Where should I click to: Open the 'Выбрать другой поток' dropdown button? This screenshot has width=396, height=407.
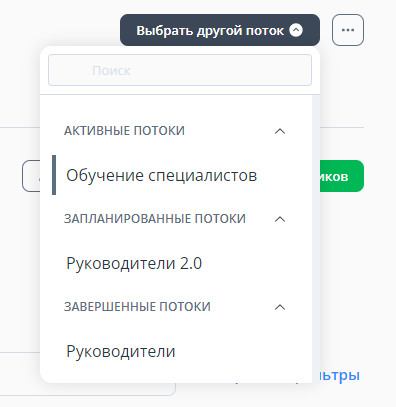click(x=220, y=30)
